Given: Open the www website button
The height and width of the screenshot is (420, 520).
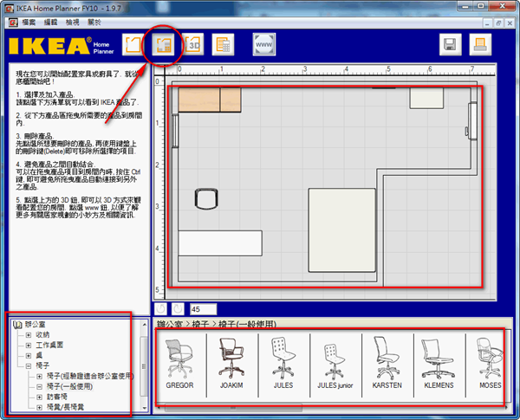Looking at the screenshot, I should coord(264,44).
